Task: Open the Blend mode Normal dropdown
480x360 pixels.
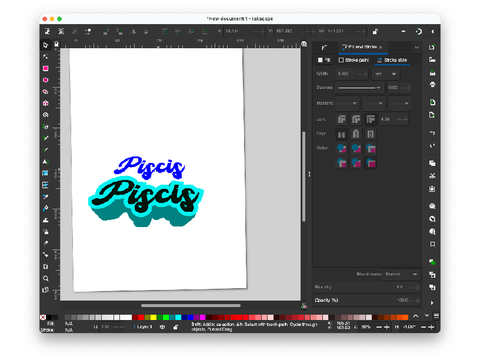Action: pos(402,274)
